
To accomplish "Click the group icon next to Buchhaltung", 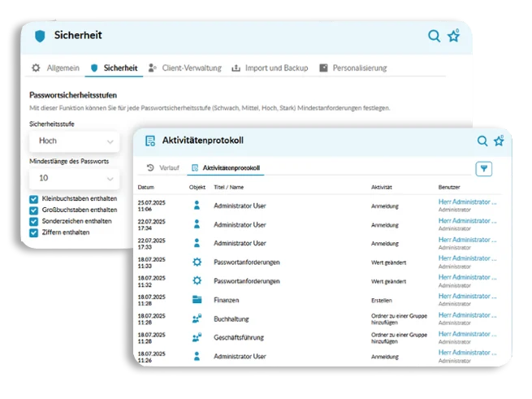I will point(197,319).
